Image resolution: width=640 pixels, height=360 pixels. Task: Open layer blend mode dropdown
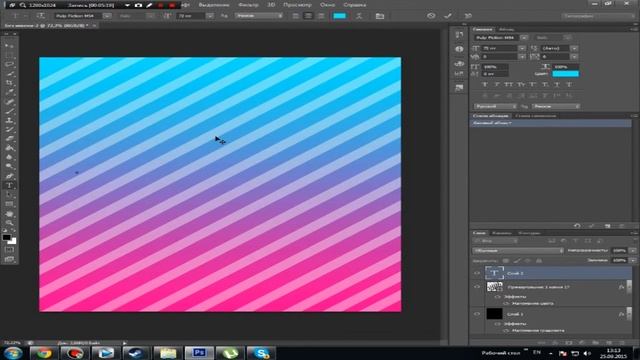pos(518,250)
